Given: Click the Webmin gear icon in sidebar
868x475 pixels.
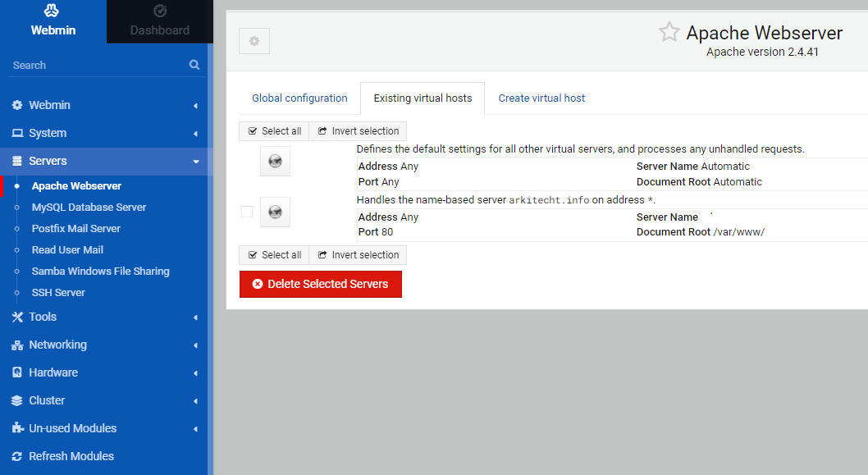Looking at the screenshot, I should (x=17, y=105).
